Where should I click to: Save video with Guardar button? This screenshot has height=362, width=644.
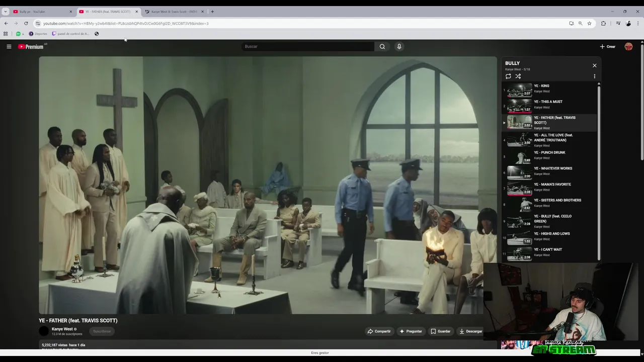440,331
